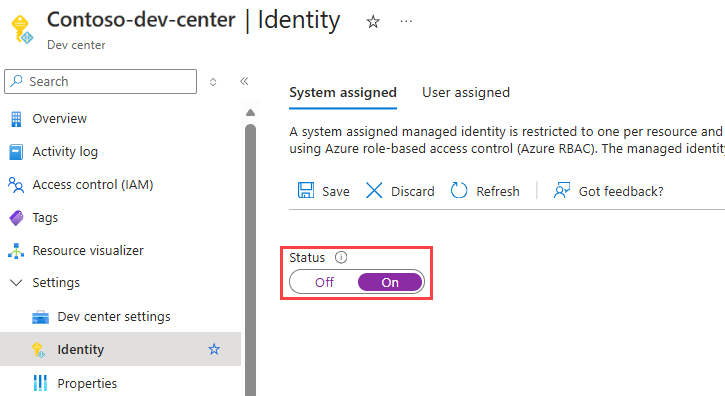Click the Refresh circular arrow icon
The width and height of the screenshot is (725, 396).
coord(459,190)
